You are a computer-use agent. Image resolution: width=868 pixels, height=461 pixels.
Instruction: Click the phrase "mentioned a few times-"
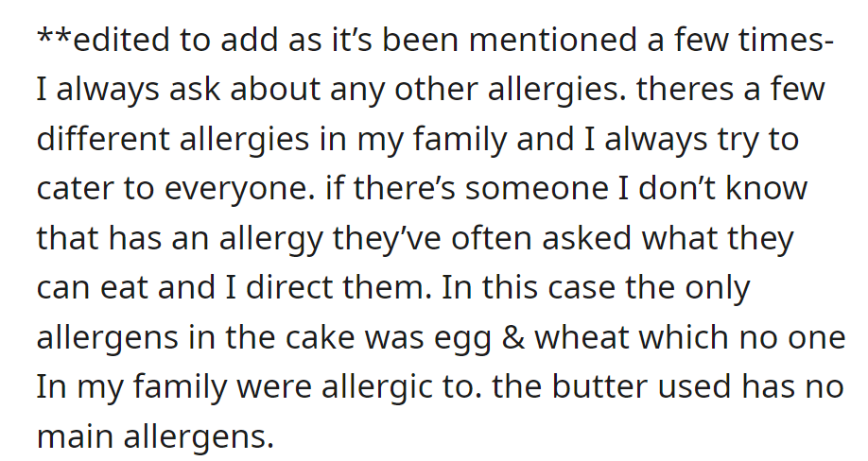tap(651, 40)
